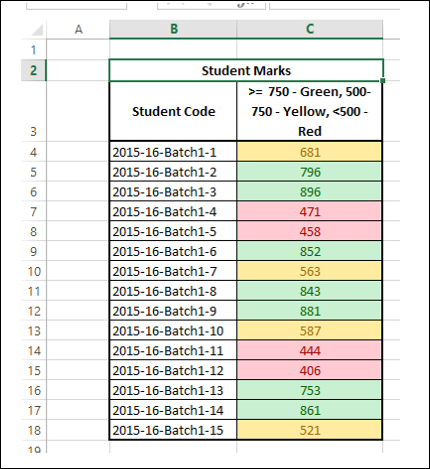
Task: Select cell 2015-16-Batch1-7
Action: click(173, 271)
